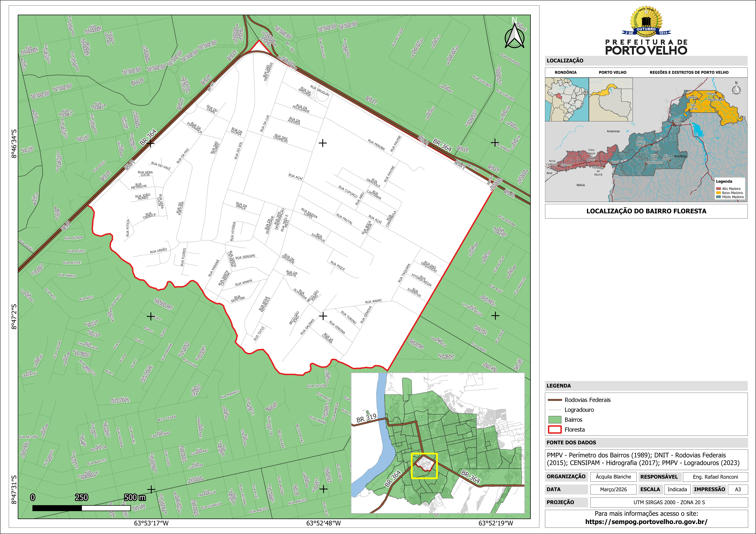Image resolution: width=756 pixels, height=534 pixels.
Task: Click the FONTE DOS DADOS header
Action: tap(571, 442)
